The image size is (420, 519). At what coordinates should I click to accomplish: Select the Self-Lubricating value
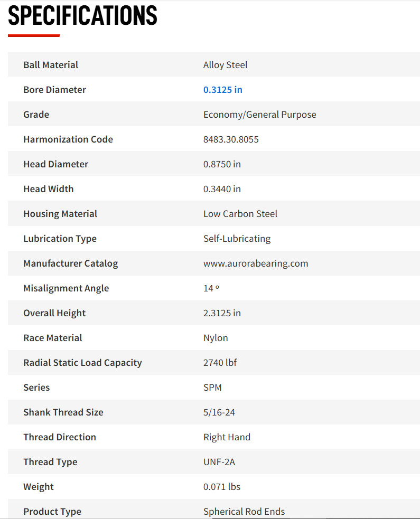[x=237, y=239]
